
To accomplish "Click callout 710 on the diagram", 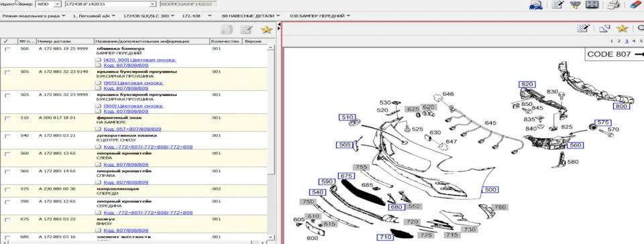I will click(x=385, y=237).
